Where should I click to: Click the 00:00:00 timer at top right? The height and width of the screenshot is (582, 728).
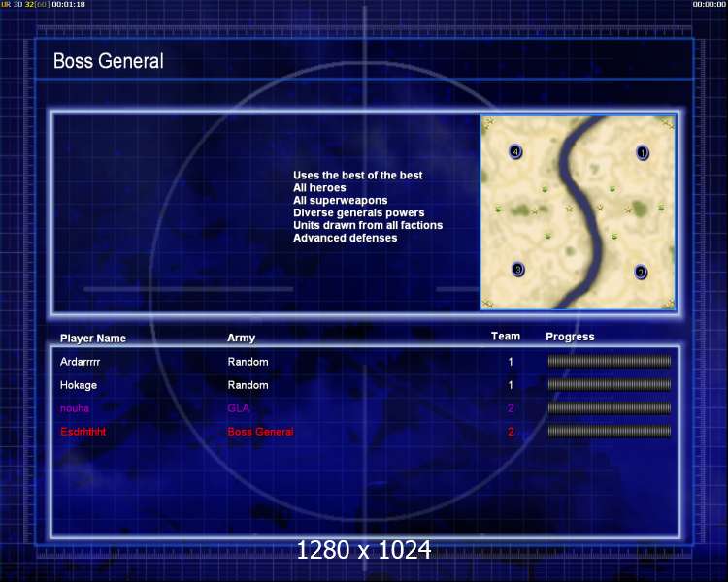click(x=709, y=4)
